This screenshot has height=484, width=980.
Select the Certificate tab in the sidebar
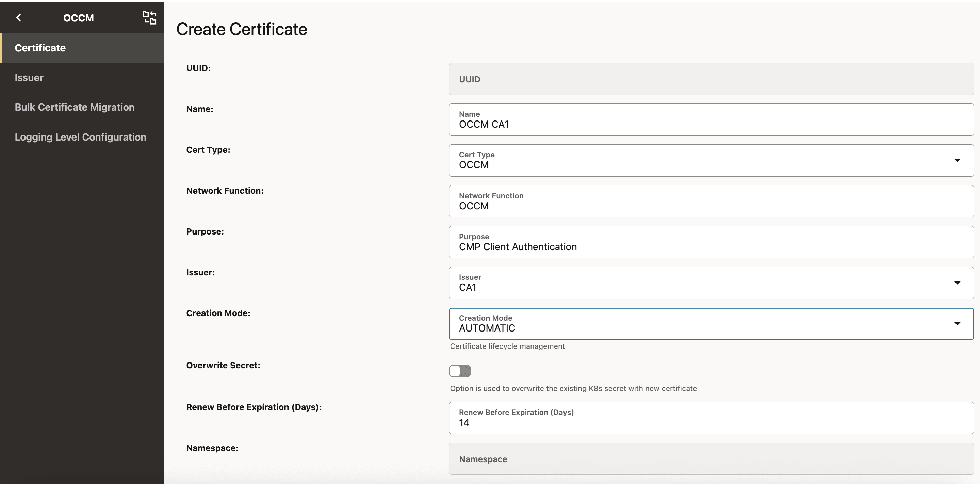tap(40, 48)
